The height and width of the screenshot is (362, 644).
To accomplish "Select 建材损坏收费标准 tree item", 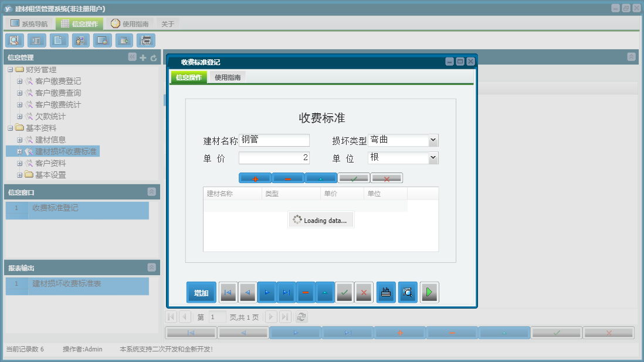I will (x=66, y=151).
